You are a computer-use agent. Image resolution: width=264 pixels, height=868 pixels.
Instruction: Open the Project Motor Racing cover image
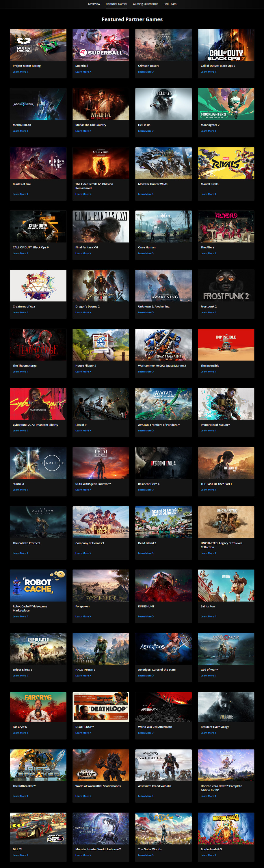(38, 45)
